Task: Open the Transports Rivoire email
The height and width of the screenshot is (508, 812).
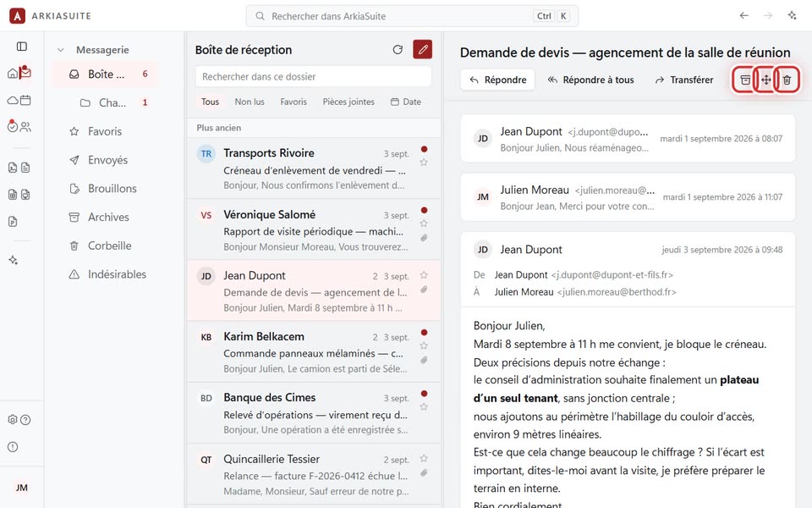Action: click(x=313, y=168)
